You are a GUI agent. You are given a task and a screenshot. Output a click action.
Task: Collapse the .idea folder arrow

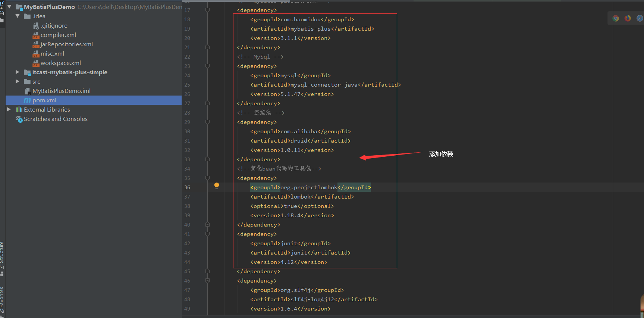coord(18,16)
